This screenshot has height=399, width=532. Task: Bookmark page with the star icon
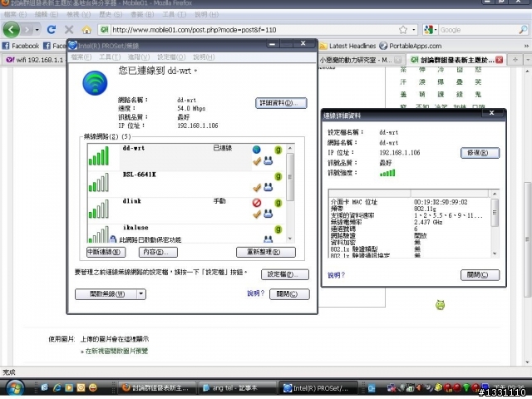(402, 30)
